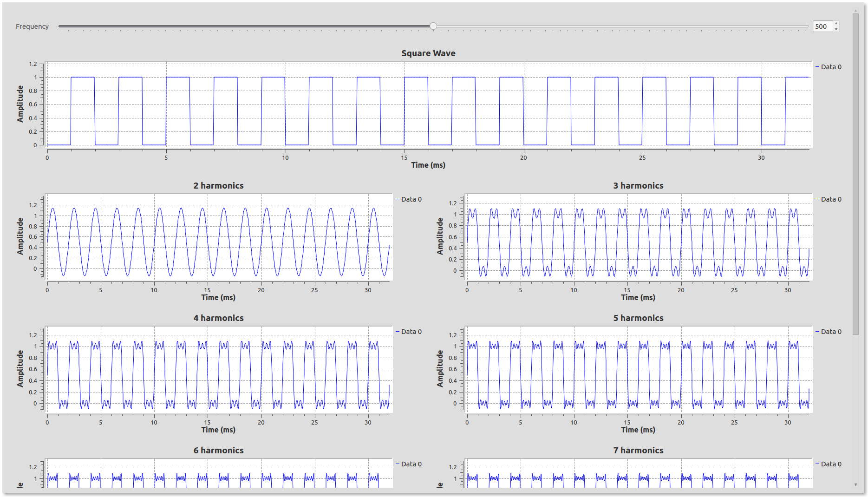The width and height of the screenshot is (868, 497).
Task: Click the Frequency slider handle
Action: (x=433, y=26)
